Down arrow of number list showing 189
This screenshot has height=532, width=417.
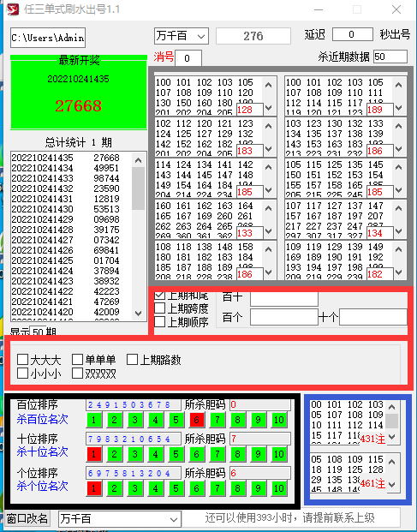(x=399, y=108)
